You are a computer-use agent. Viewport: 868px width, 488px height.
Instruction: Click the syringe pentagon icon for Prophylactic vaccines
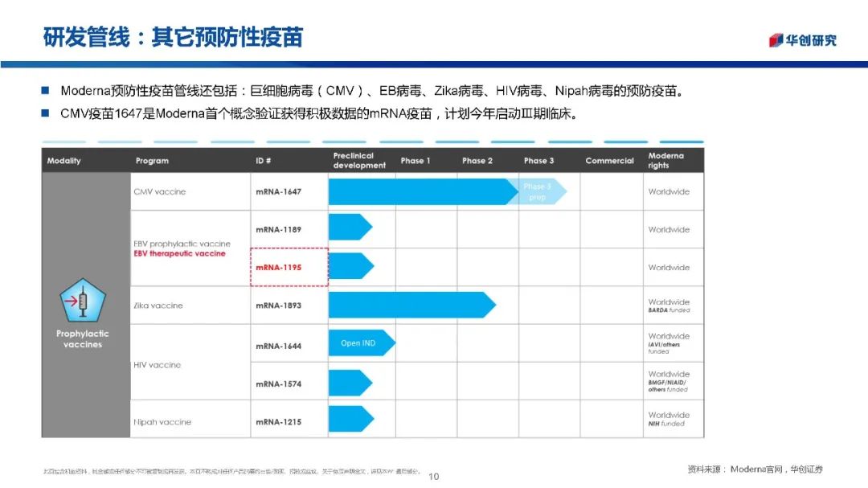point(83,301)
